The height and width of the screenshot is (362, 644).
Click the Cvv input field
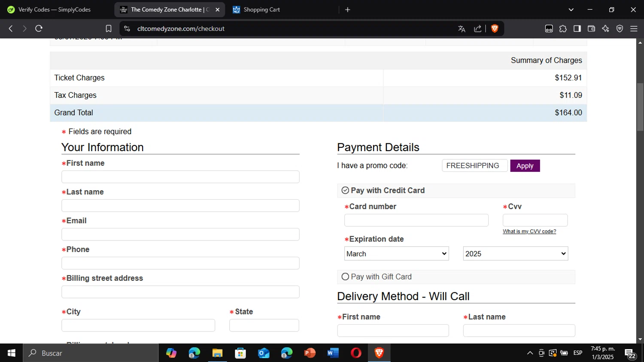pyautogui.click(x=535, y=220)
